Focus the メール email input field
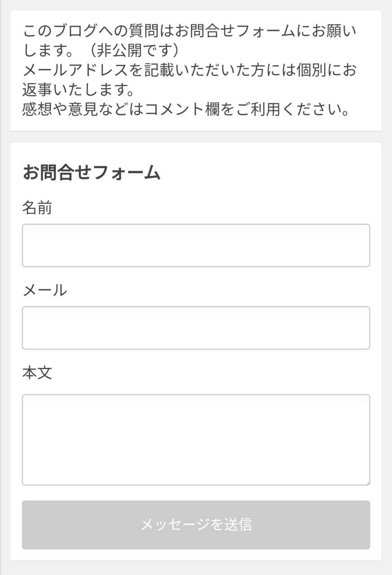The image size is (392, 575). (196, 328)
